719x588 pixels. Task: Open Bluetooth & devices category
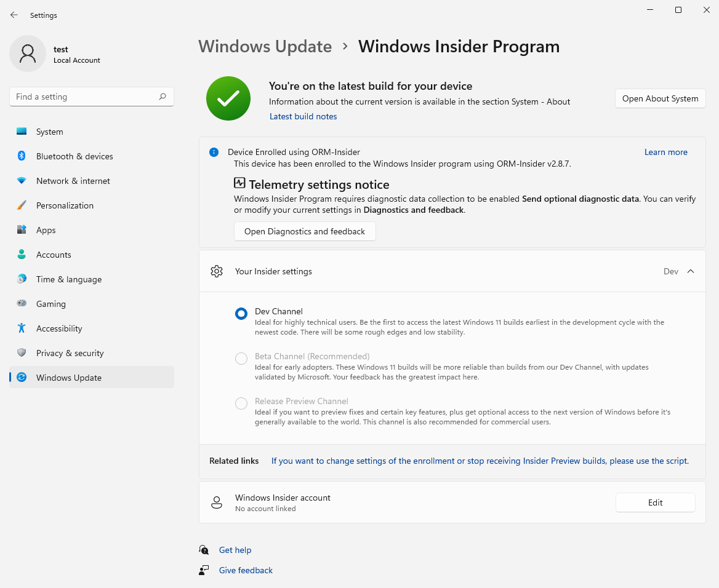[x=92, y=156]
